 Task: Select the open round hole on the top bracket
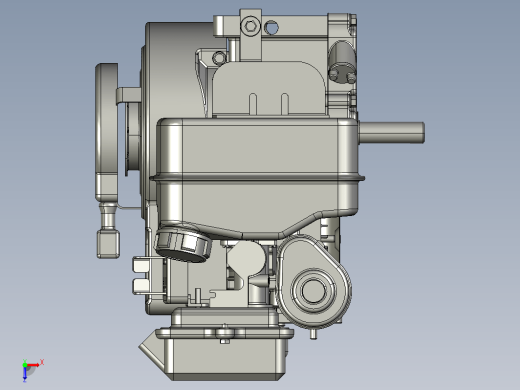click(271, 27)
